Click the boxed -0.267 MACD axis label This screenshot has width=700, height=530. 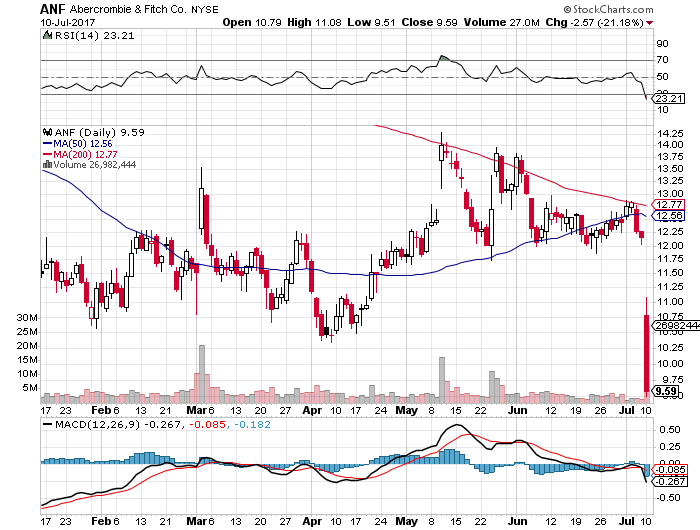click(x=671, y=481)
